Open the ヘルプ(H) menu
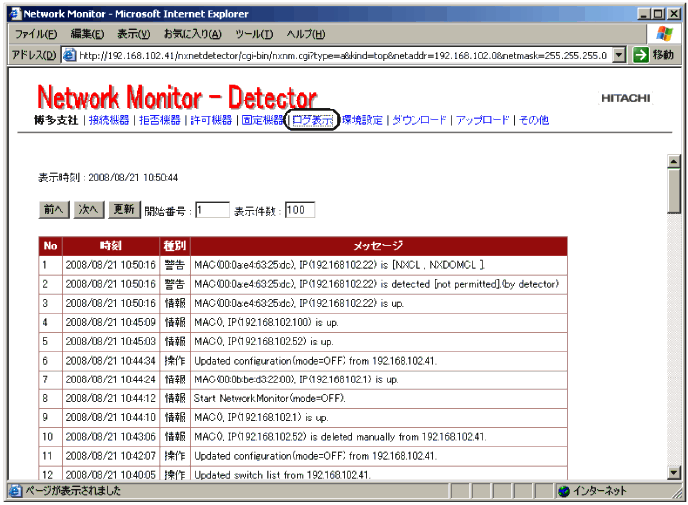Screen dimensions: 688x505 coord(306,34)
